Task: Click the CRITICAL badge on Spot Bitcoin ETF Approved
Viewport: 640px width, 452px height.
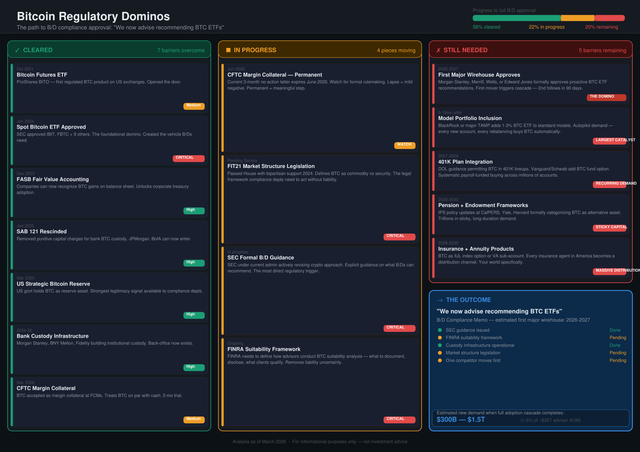Action: (x=189, y=158)
